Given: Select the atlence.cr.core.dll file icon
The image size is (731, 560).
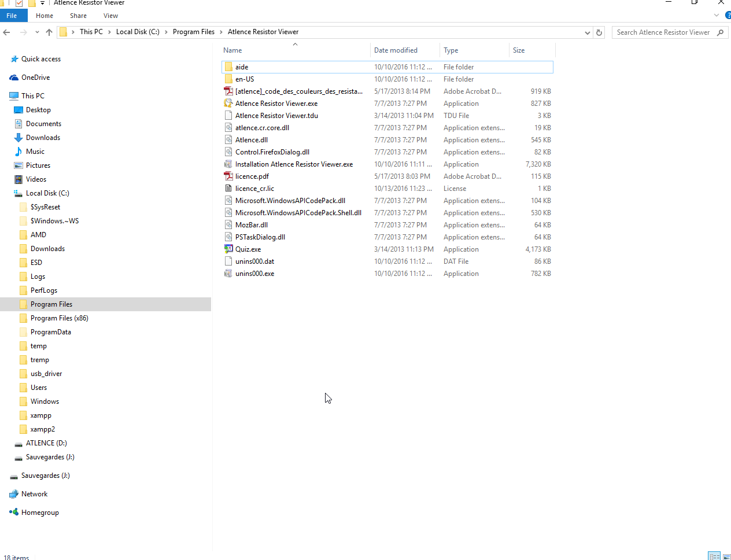Looking at the screenshot, I should [228, 128].
